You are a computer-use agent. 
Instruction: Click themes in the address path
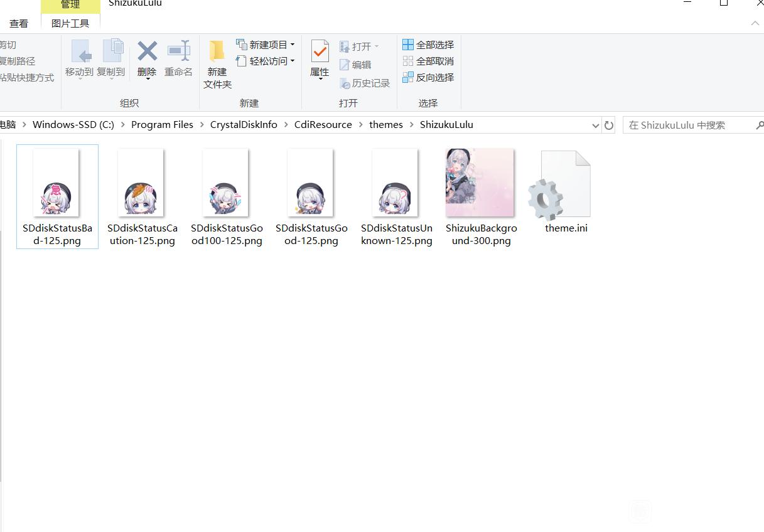[x=386, y=124]
